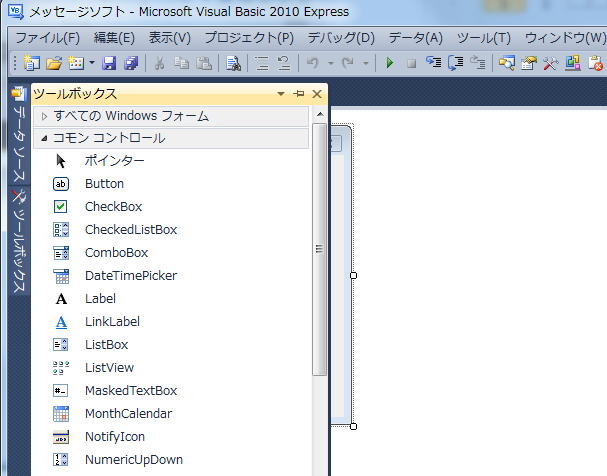The width and height of the screenshot is (607, 476).
Task: Click the Copy toolbar icon
Action: 181,63
